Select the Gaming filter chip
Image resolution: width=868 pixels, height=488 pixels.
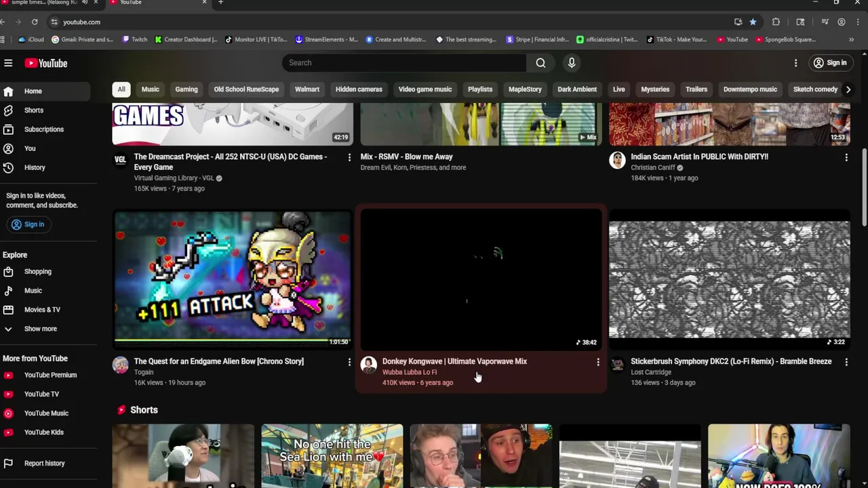(x=186, y=89)
